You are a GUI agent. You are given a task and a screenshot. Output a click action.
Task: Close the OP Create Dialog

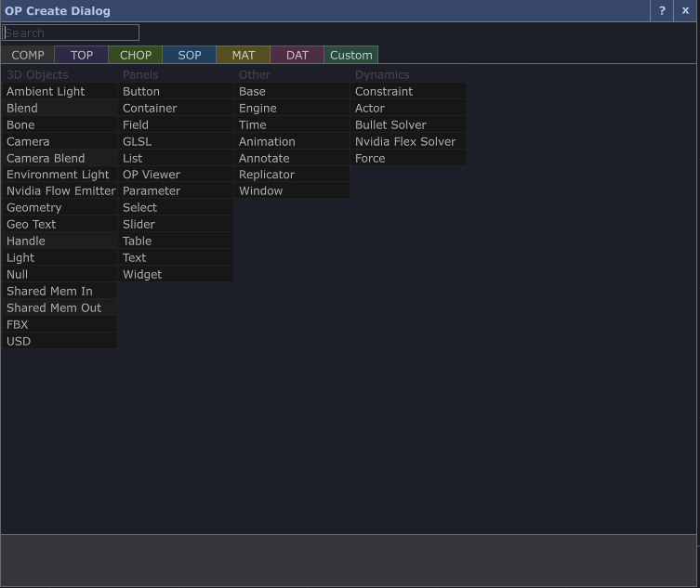tap(686, 11)
